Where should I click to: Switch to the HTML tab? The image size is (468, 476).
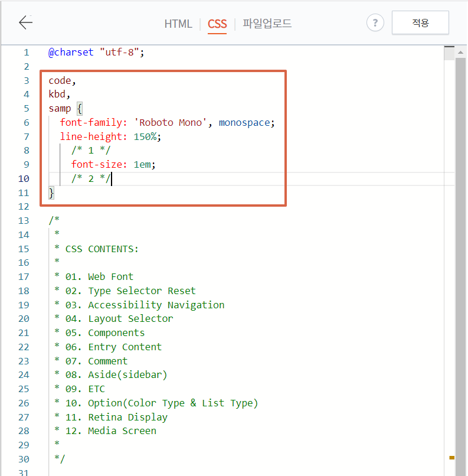(178, 24)
